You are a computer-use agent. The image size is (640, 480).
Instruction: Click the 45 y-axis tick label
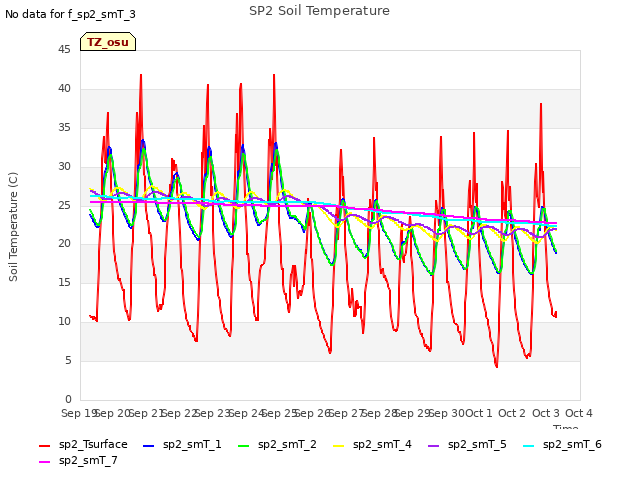(x=64, y=50)
